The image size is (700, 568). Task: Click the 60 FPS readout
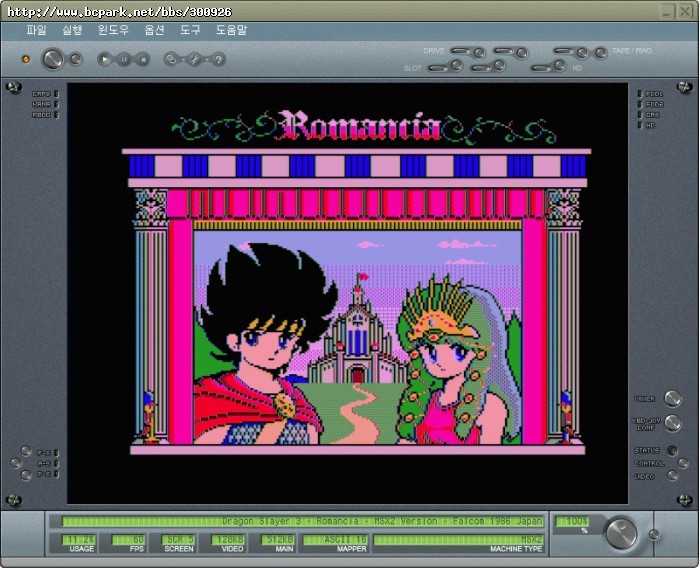(x=129, y=539)
